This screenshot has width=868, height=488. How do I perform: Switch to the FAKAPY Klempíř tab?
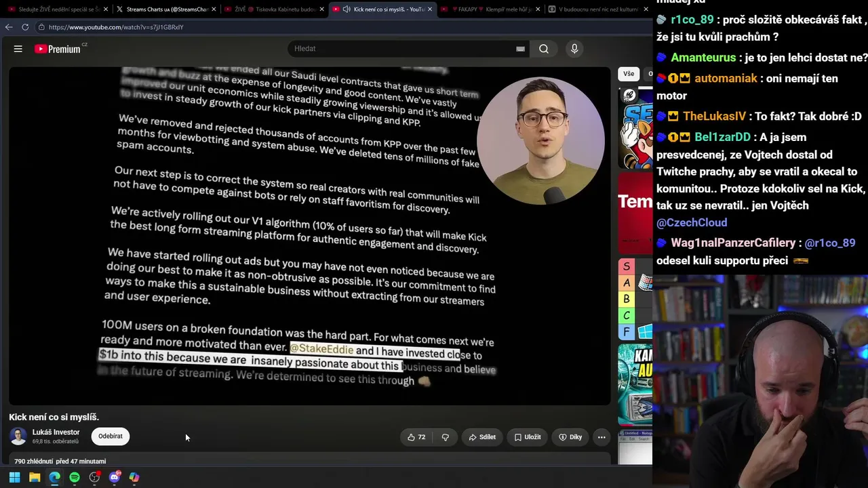click(490, 9)
